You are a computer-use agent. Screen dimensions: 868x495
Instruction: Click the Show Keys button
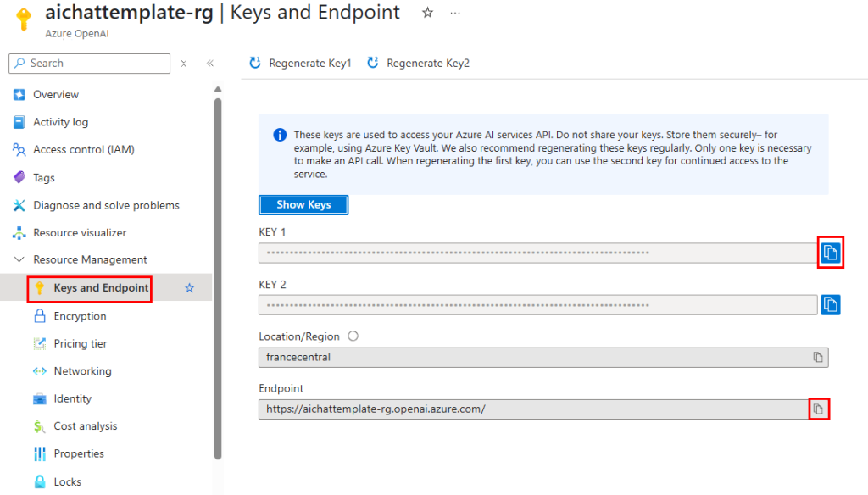point(303,205)
